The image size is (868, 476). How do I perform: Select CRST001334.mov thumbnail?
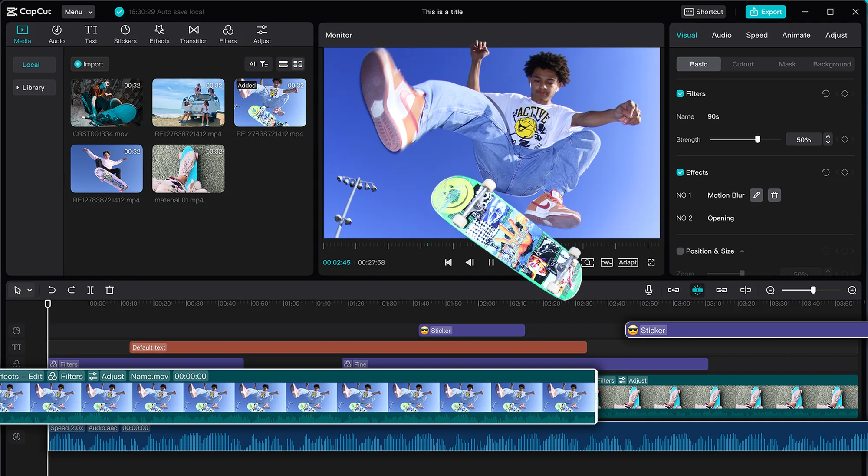(x=106, y=102)
